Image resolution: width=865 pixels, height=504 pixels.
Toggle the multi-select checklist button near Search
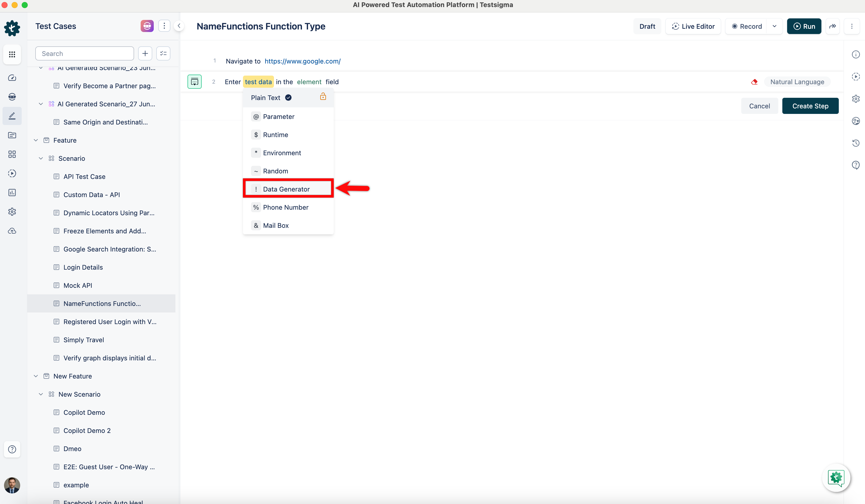tap(163, 53)
